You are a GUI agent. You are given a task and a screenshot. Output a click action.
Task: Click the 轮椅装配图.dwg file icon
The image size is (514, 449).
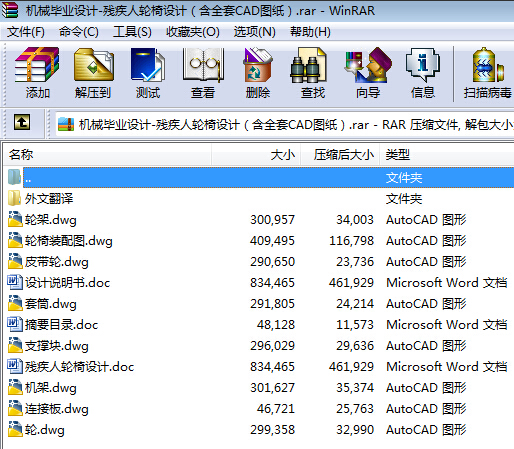pos(15,240)
